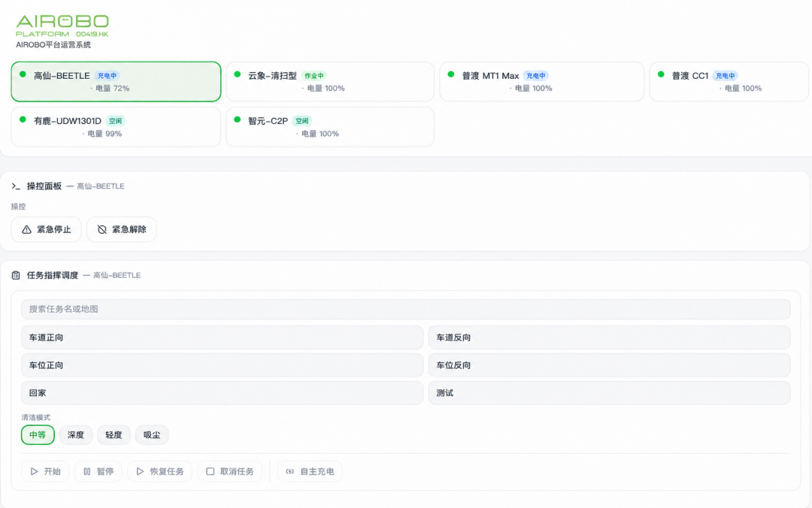Click the 空闲 badge on 智元-C2P
This screenshot has width=812, height=508.
tap(302, 121)
